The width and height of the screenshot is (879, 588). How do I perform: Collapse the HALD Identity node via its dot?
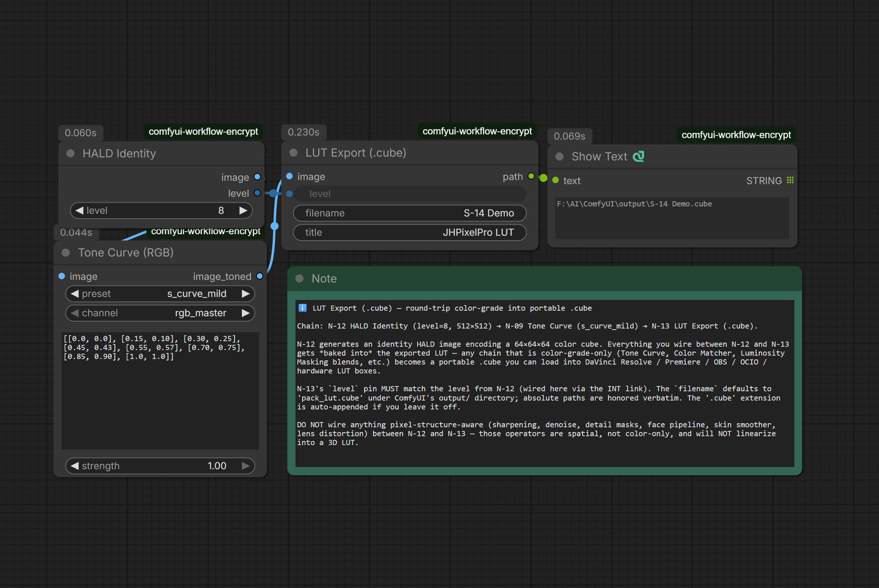point(70,153)
